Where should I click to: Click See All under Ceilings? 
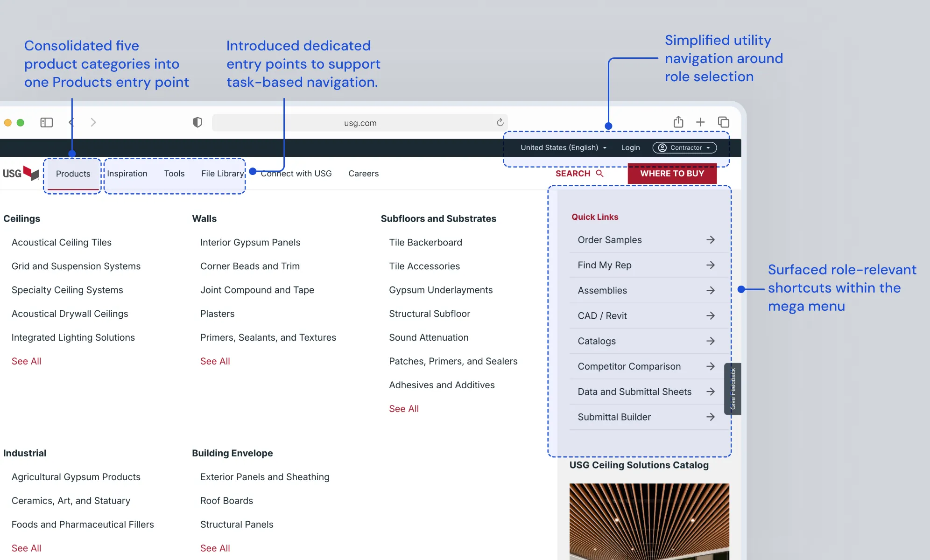click(x=26, y=361)
